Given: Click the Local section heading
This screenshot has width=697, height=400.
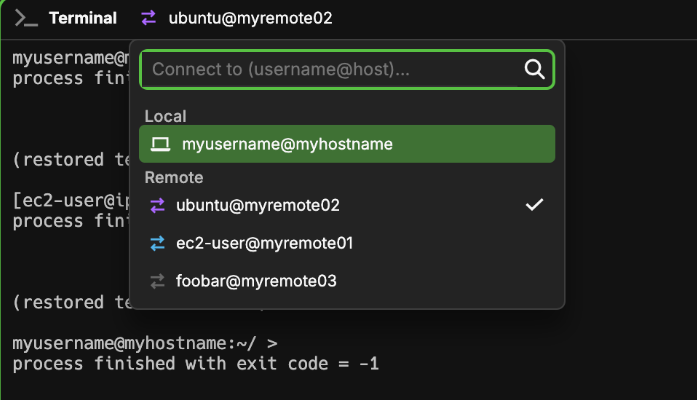Looking at the screenshot, I should pos(165,116).
